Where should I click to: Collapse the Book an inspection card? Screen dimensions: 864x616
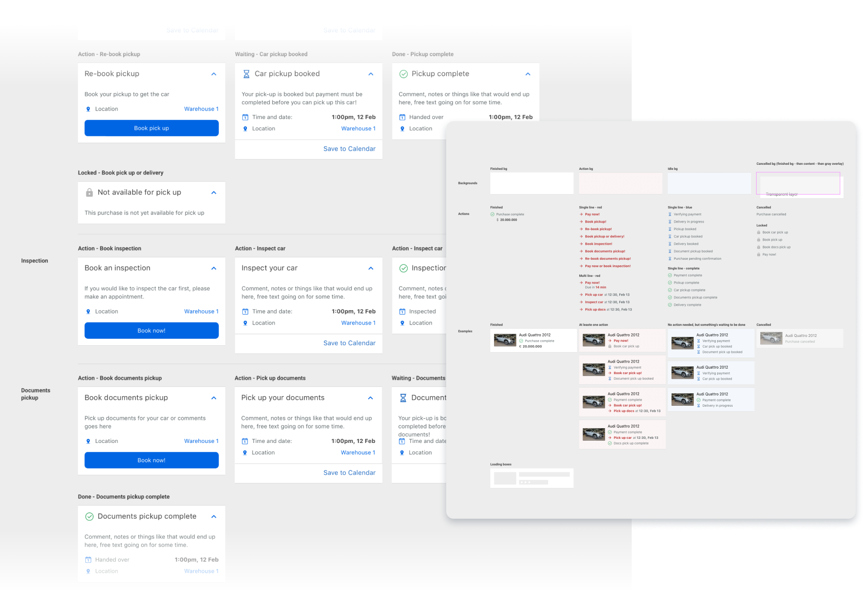(x=214, y=268)
